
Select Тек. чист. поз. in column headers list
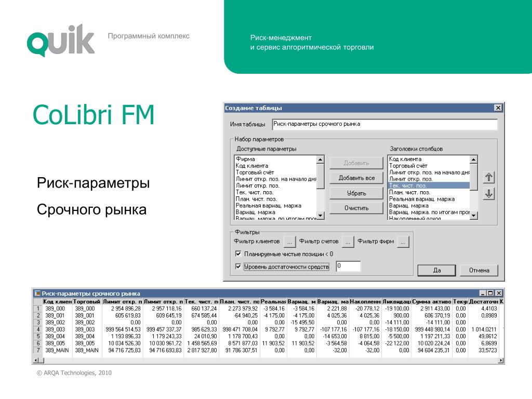click(429, 185)
